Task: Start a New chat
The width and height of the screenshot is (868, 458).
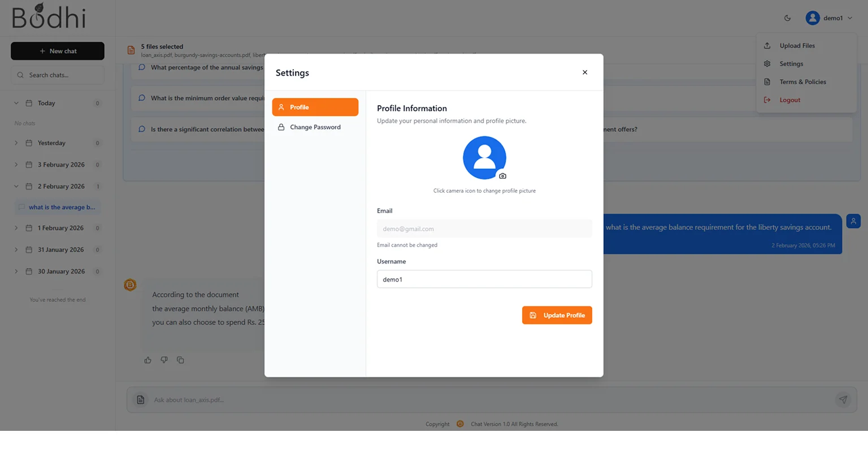Action: 58,51
